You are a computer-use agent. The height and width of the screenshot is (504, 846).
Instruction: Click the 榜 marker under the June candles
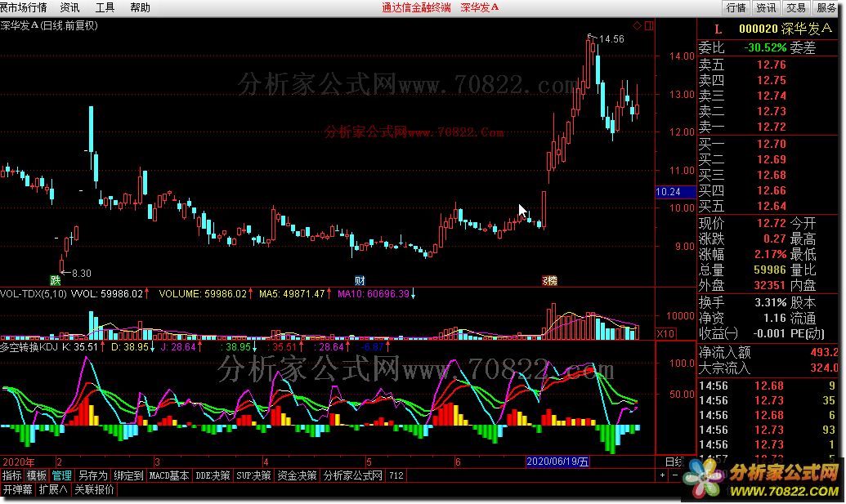pyautogui.click(x=550, y=280)
